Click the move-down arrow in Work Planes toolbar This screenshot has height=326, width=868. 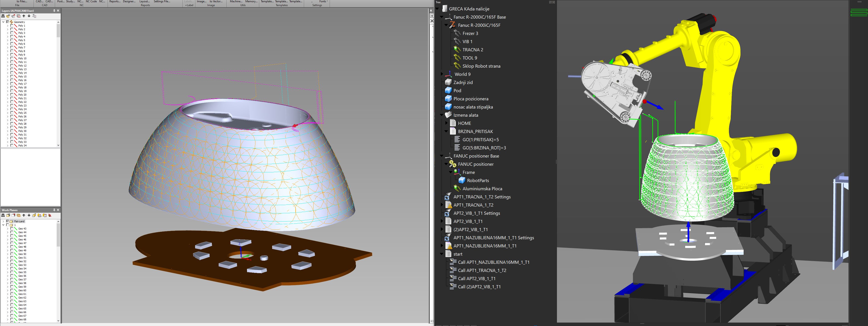[x=29, y=215]
